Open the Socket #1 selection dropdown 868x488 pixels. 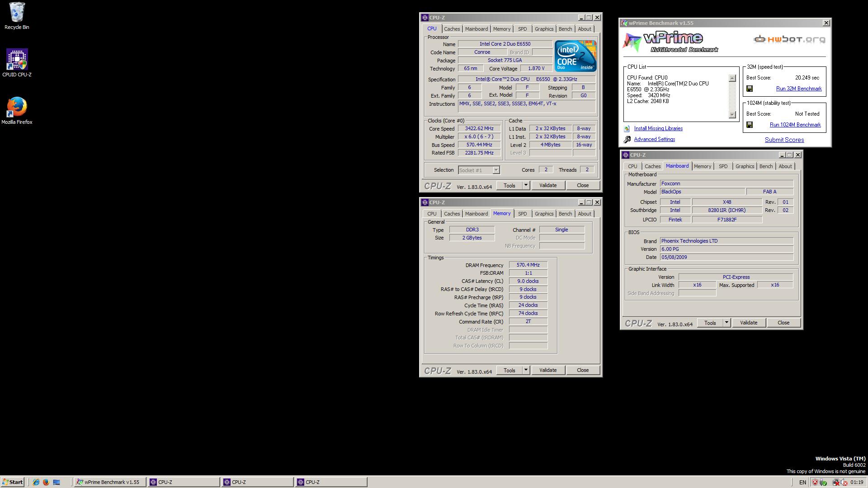479,170
